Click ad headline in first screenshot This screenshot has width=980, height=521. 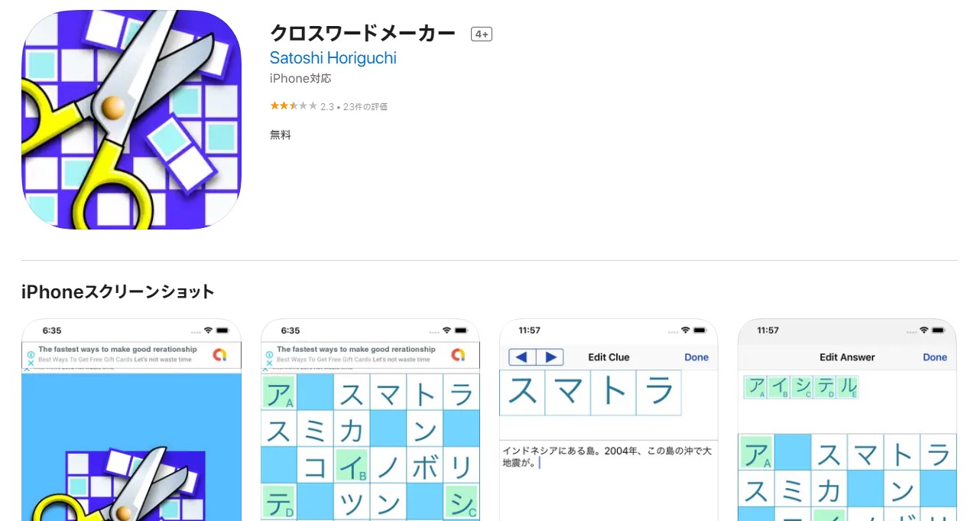tap(118, 349)
